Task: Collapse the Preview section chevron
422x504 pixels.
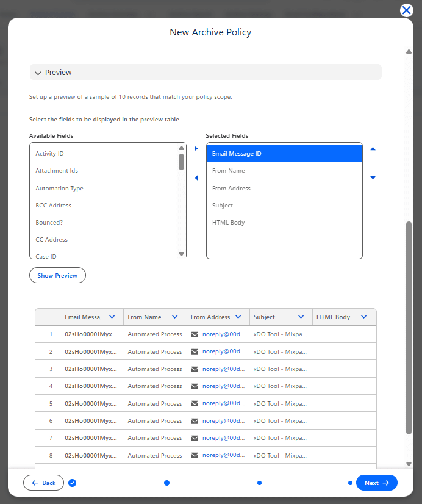Action: pos(38,73)
